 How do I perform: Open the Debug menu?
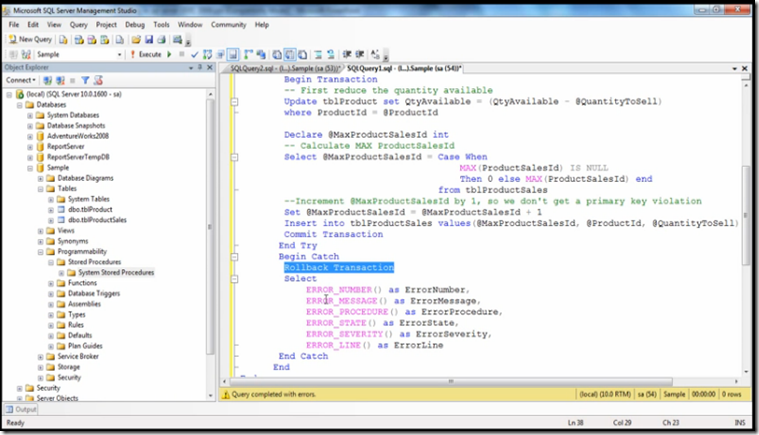[x=135, y=25]
